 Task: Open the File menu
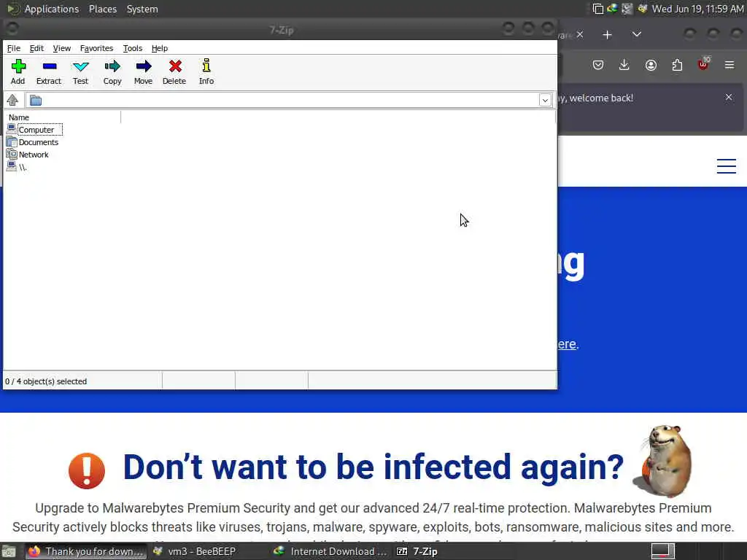coord(14,48)
